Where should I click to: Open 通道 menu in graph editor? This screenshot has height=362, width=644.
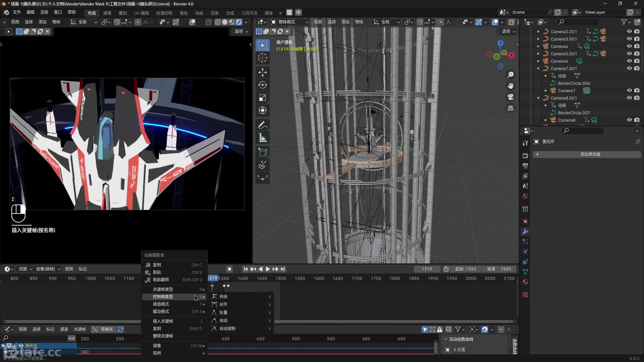coord(64,329)
